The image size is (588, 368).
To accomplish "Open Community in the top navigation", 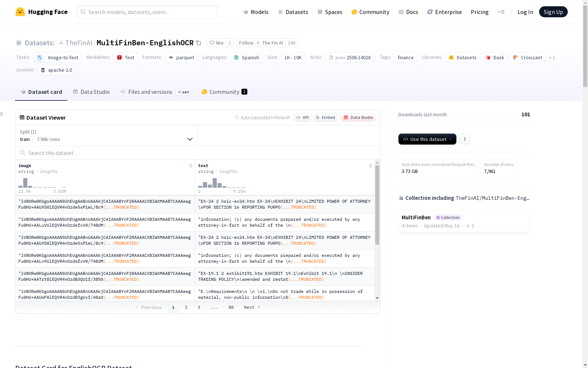I will (370, 12).
